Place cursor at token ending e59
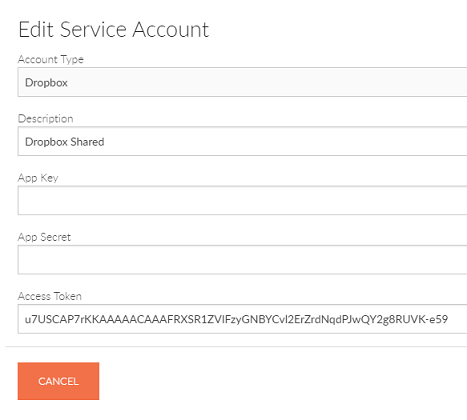Image resolution: width=467 pixels, height=420 pixels. tap(447, 319)
